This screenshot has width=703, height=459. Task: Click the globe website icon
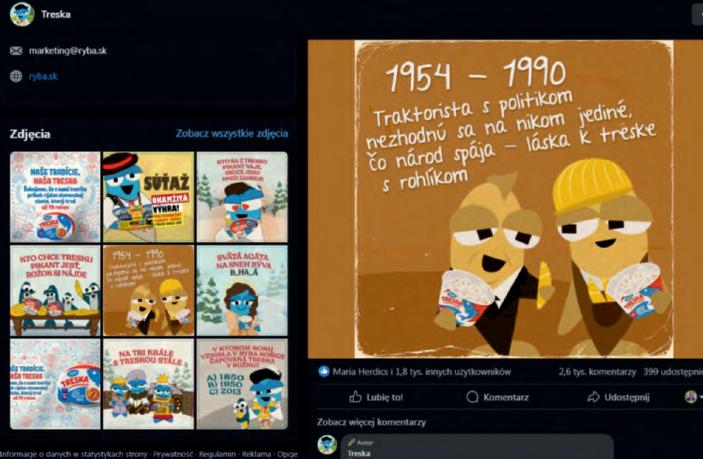tap(16, 76)
